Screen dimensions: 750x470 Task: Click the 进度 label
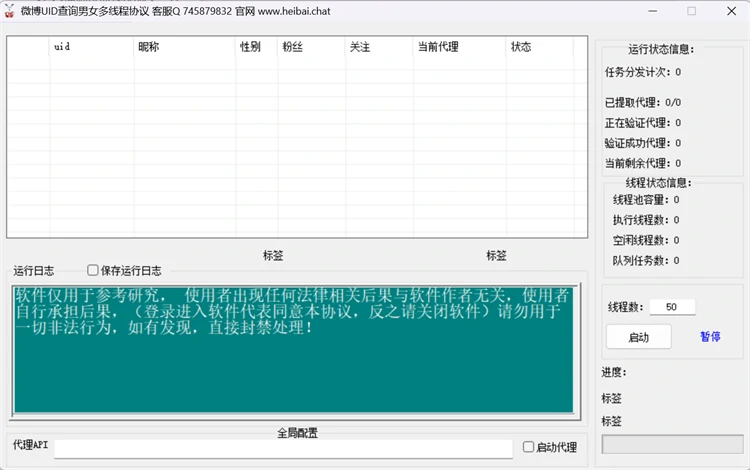point(614,372)
